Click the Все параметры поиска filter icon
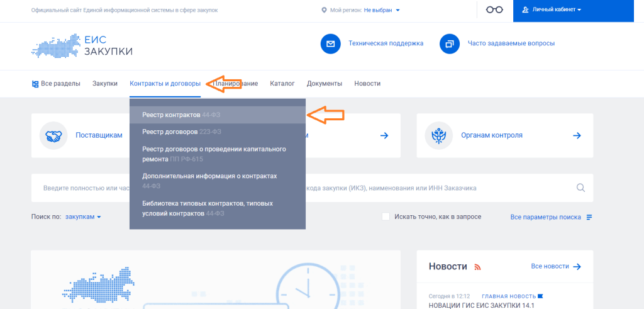644x309 pixels. [589, 217]
